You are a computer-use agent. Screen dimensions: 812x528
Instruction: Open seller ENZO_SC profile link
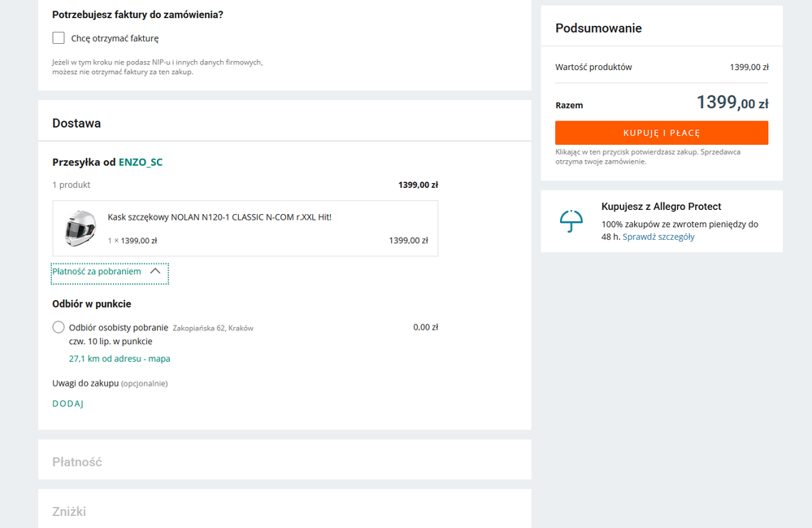[141, 162]
